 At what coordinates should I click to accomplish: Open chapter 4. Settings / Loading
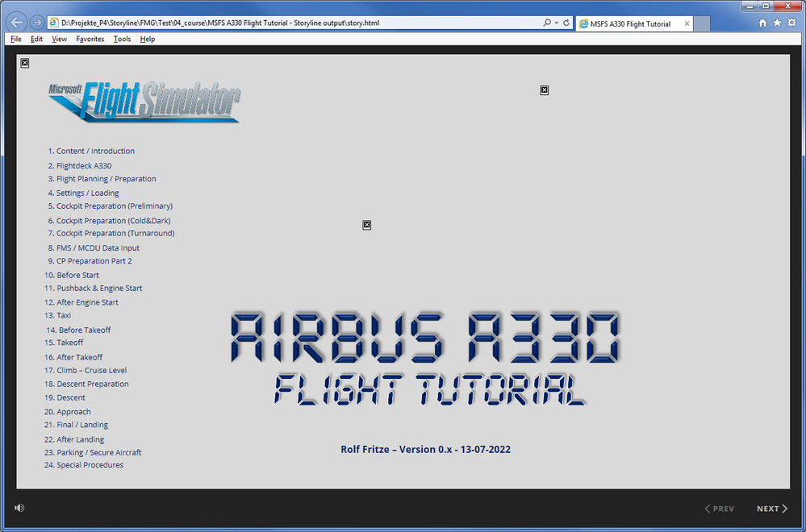[x=83, y=193]
